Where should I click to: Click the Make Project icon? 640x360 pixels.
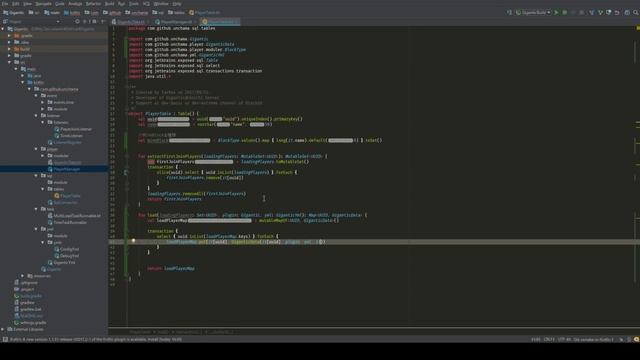coord(509,13)
